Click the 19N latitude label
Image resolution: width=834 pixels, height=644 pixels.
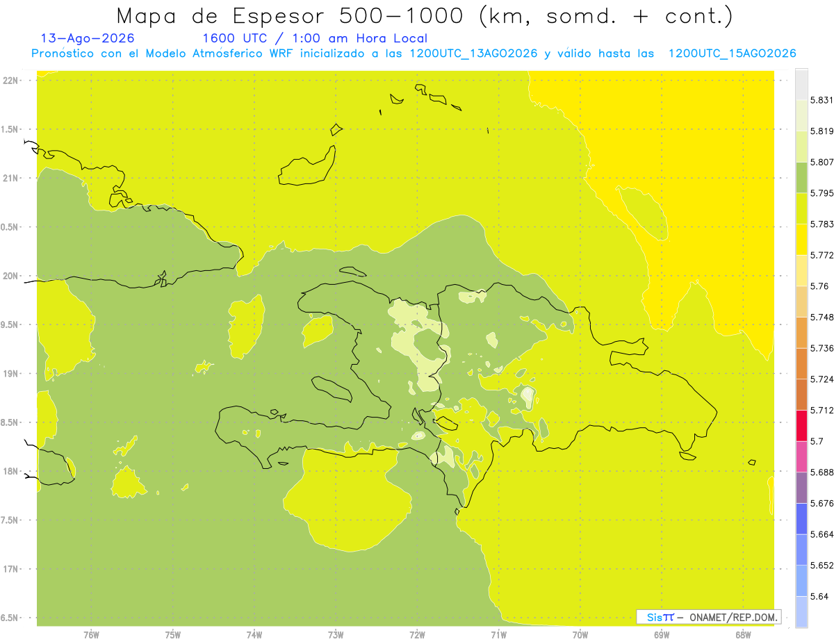click(x=10, y=374)
